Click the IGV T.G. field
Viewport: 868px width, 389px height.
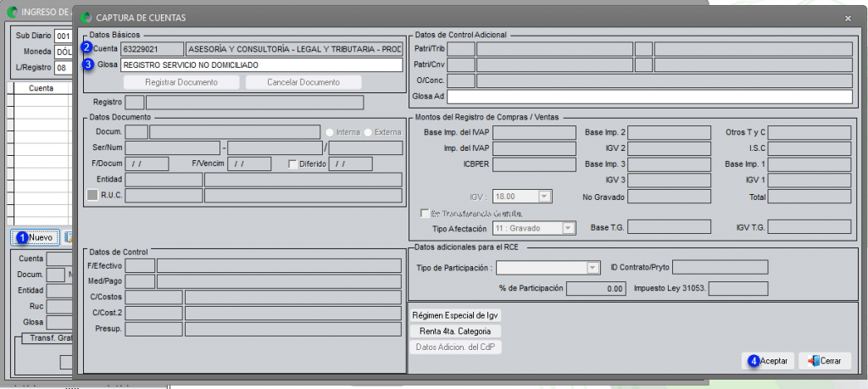coord(810,227)
